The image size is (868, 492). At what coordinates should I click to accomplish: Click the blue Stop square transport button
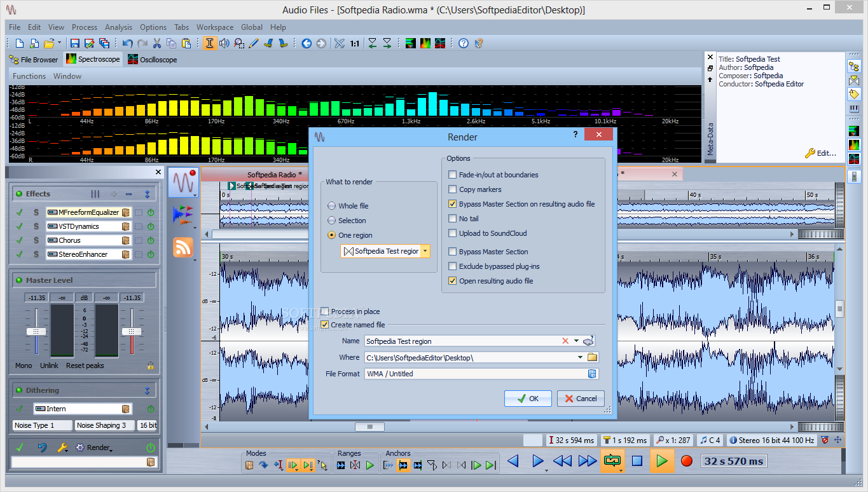637,461
